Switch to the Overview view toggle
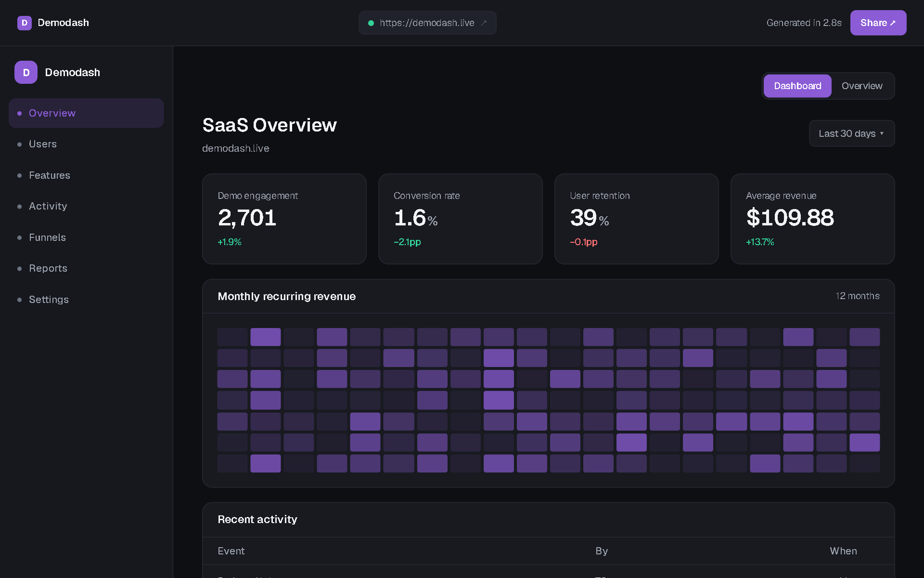 pos(861,86)
